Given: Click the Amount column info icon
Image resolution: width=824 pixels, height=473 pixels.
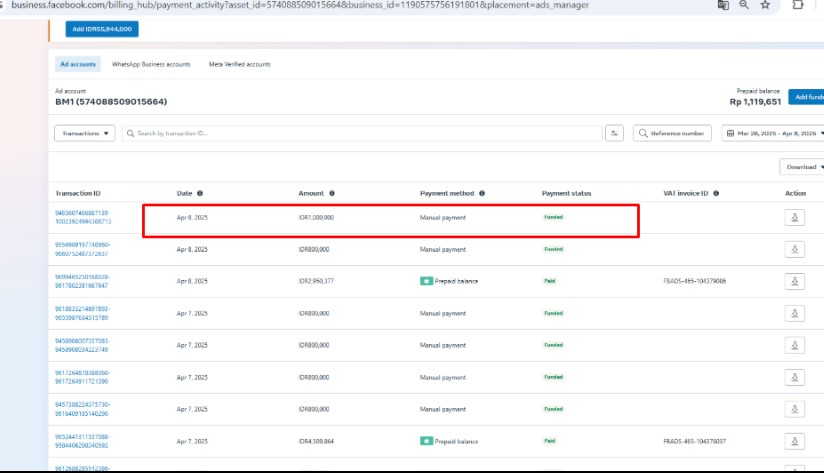Looking at the screenshot, I should pos(332,193).
